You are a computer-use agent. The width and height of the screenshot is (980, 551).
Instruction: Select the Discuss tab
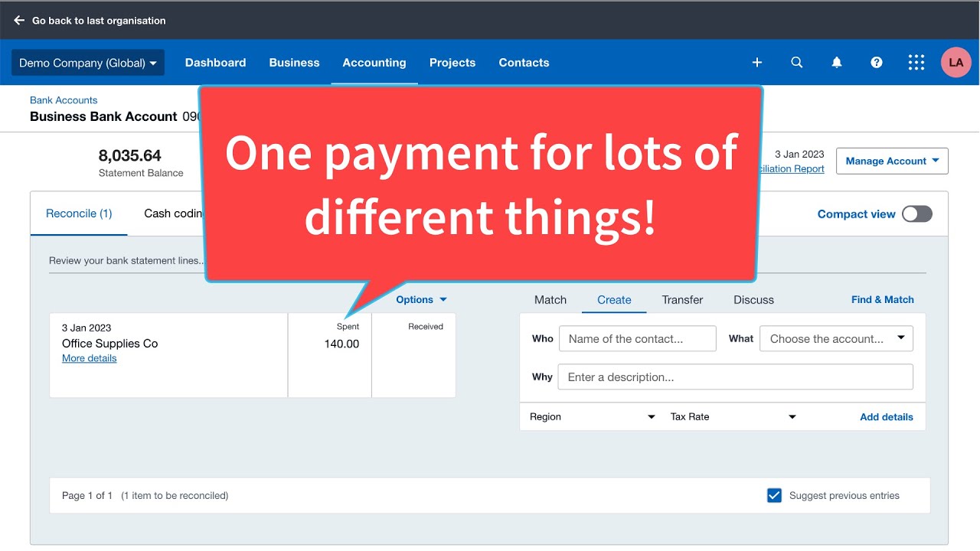(x=753, y=299)
